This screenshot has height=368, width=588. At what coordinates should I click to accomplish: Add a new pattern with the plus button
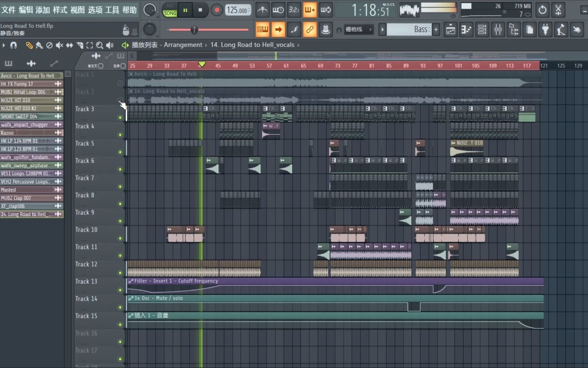436,30
